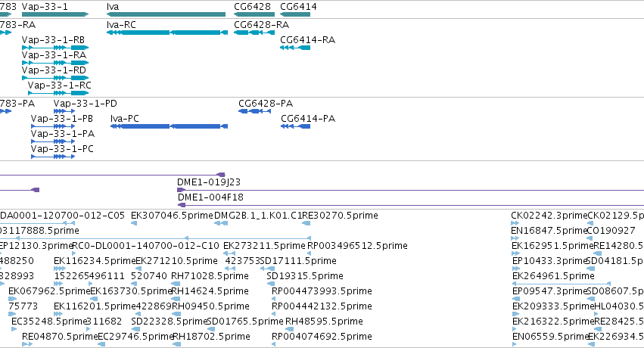This screenshot has height=348, width=644.
Task: Select EST EK264961.5prime
Action: click(553, 276)
